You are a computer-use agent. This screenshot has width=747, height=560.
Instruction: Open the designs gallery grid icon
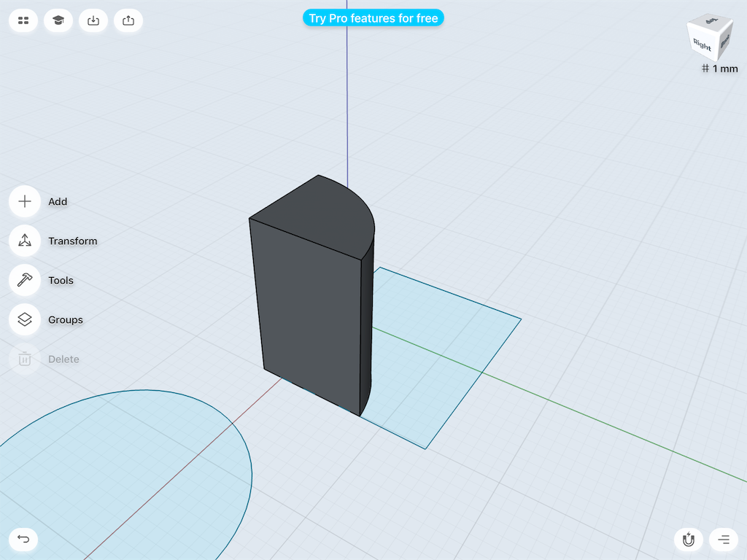[x=23, y=20]
